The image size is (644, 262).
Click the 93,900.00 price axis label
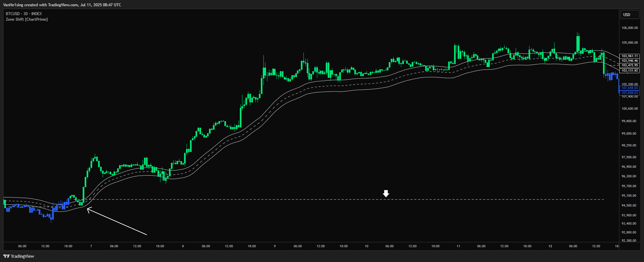[x=629, y=215]
